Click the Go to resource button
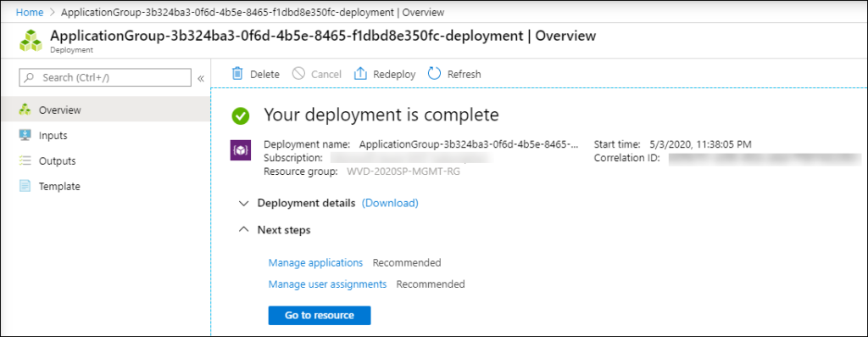The width and height of the screenshot is (868, 337). tap(320, 316)
